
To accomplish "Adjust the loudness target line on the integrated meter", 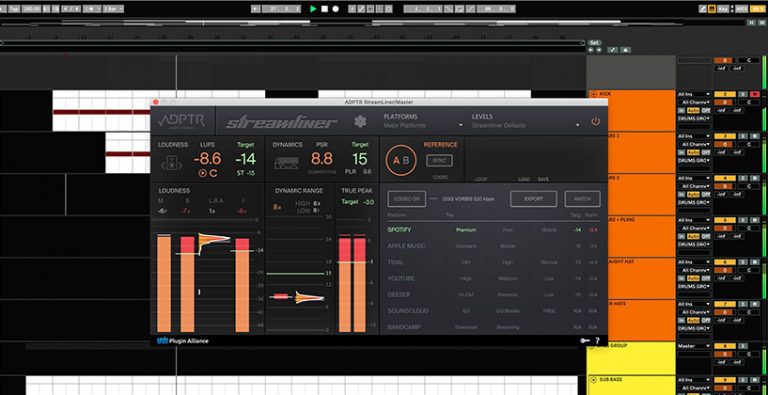I will click(x=242, y=250).
